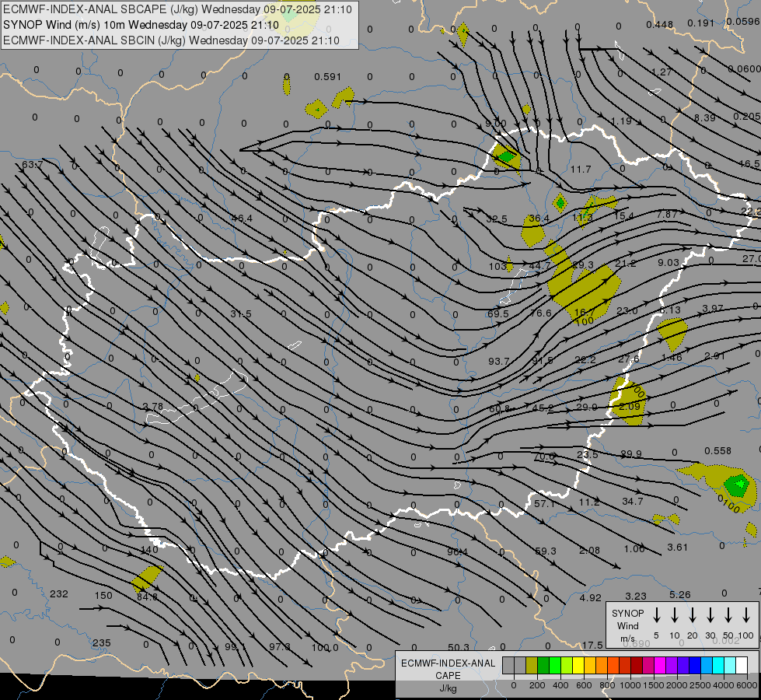Click the 17.5 value above the colorbar

point(592,645)
